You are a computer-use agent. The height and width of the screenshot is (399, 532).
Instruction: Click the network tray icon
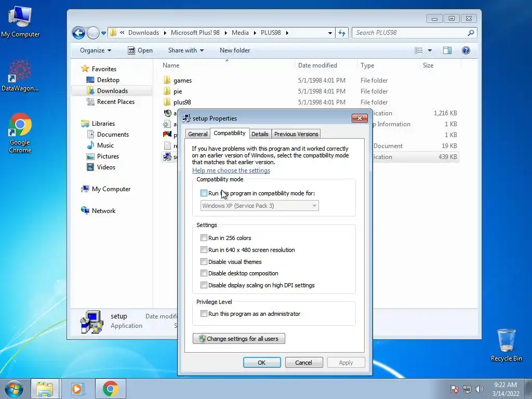tap(467, 389)
